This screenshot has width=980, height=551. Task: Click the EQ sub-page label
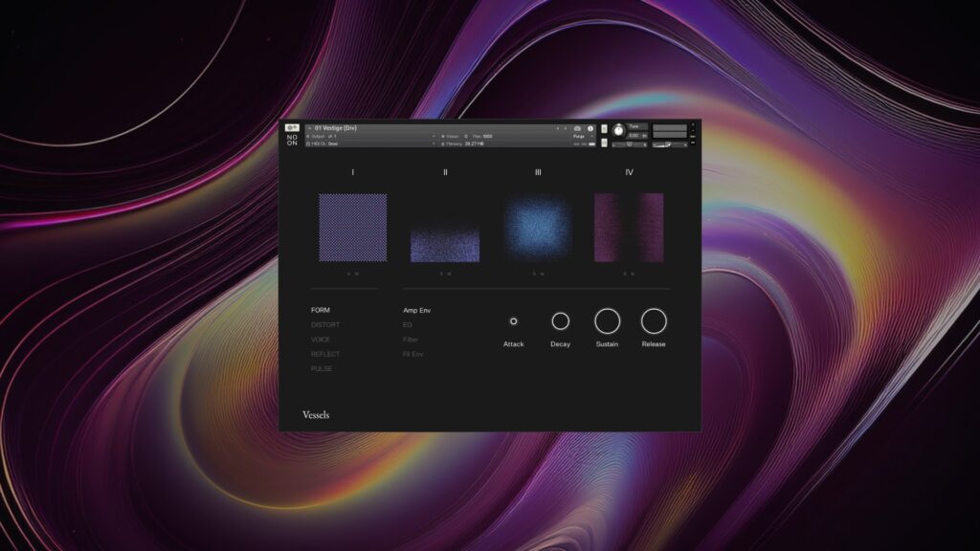(408, 325)
